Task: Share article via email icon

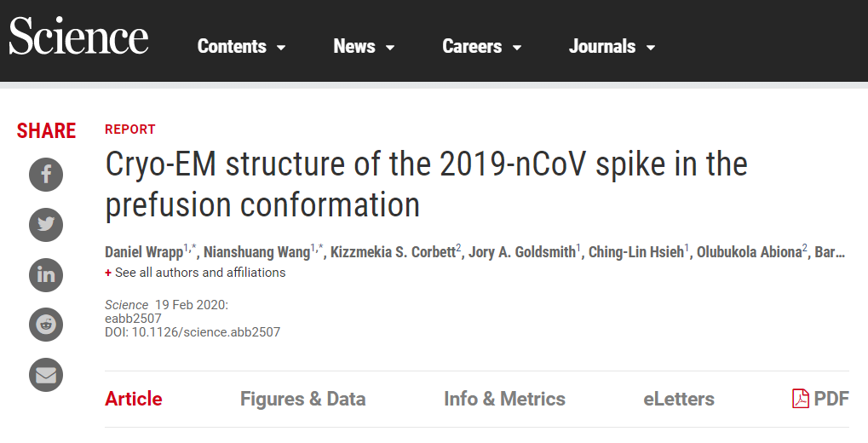Action: click(46, 375)
